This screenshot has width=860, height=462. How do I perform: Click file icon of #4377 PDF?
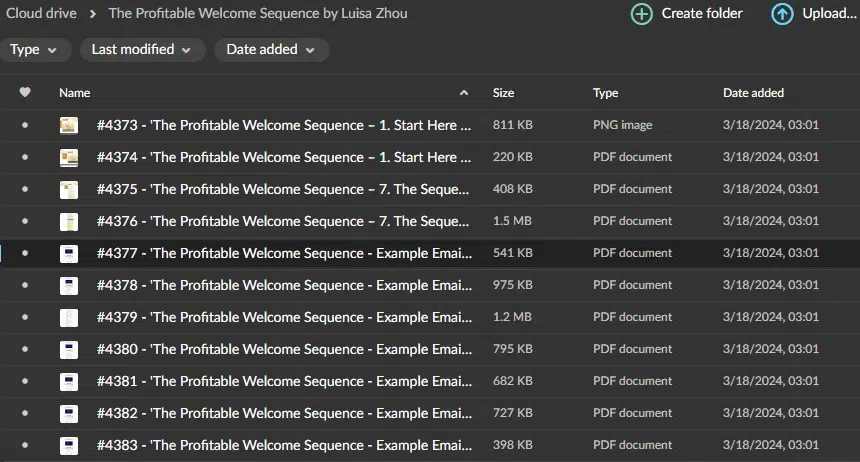pos(69,253)
